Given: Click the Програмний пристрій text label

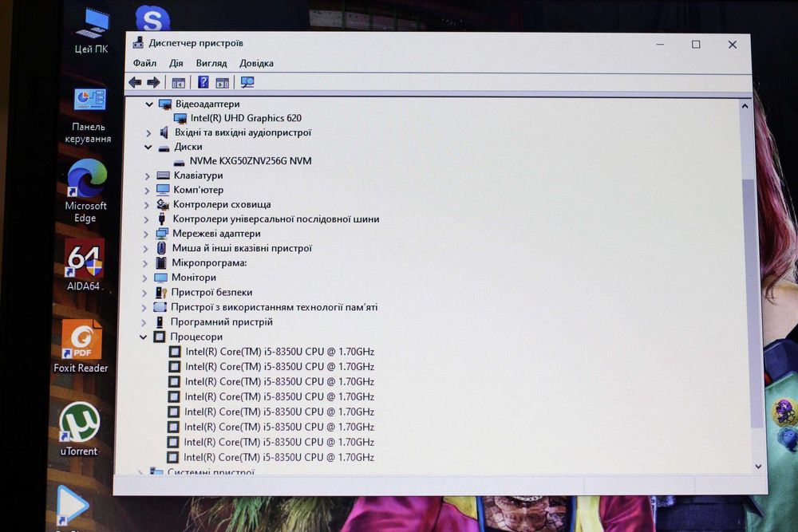Looking at the screenshot, I should click(221, 322).
